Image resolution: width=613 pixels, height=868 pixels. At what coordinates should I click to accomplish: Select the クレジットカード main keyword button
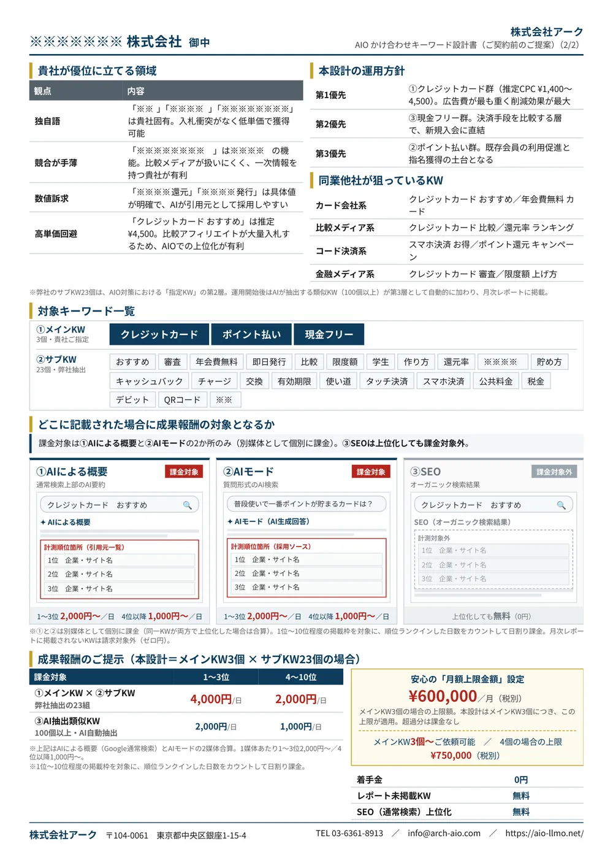pos(159,334)
